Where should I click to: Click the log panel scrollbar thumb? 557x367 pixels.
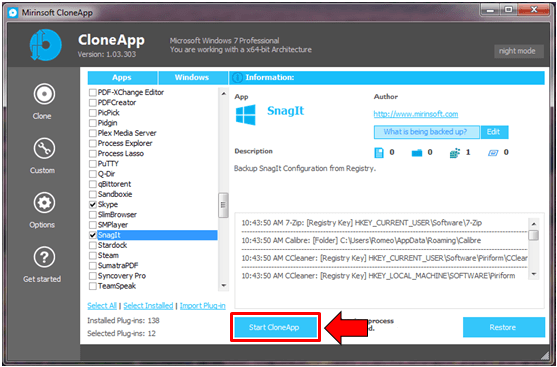pos(534,235)
